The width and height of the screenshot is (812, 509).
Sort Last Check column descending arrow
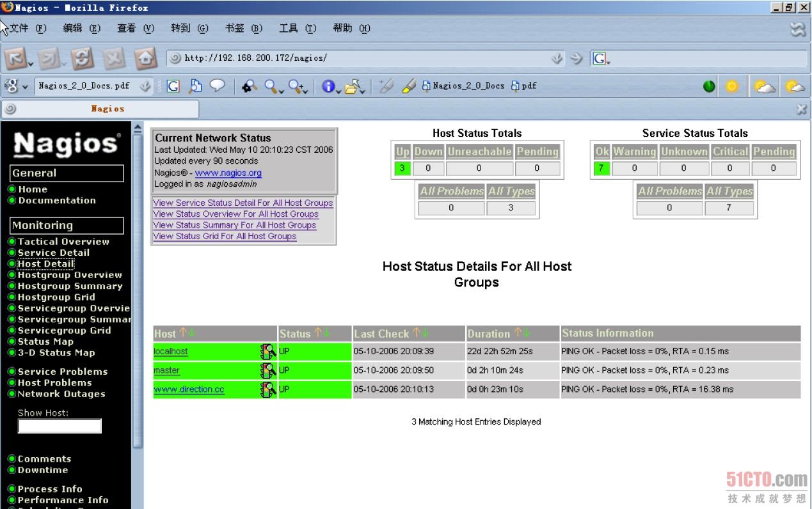[x=425, y=333]
